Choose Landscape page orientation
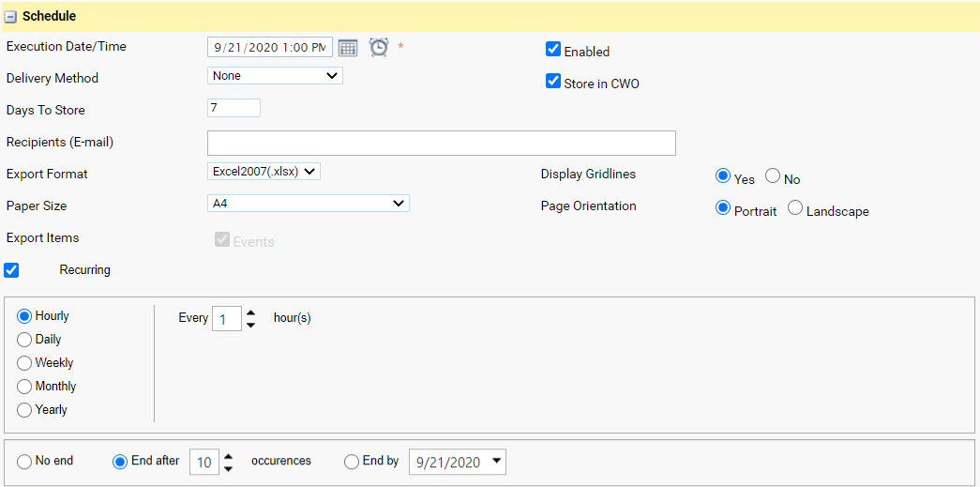Screen dimensions: 980x487 point(795,209)
